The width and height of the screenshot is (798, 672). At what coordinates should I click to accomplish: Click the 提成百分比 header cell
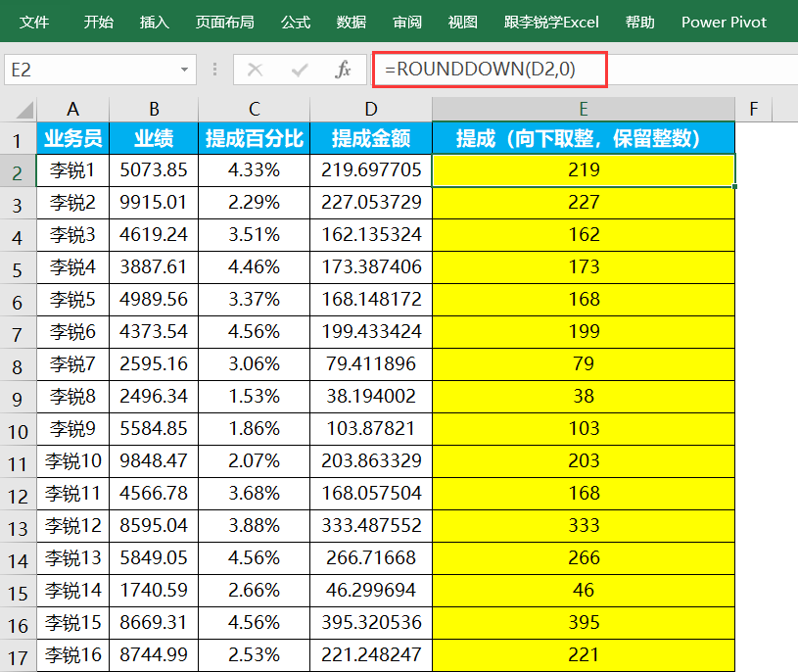(x=254, y=138)
